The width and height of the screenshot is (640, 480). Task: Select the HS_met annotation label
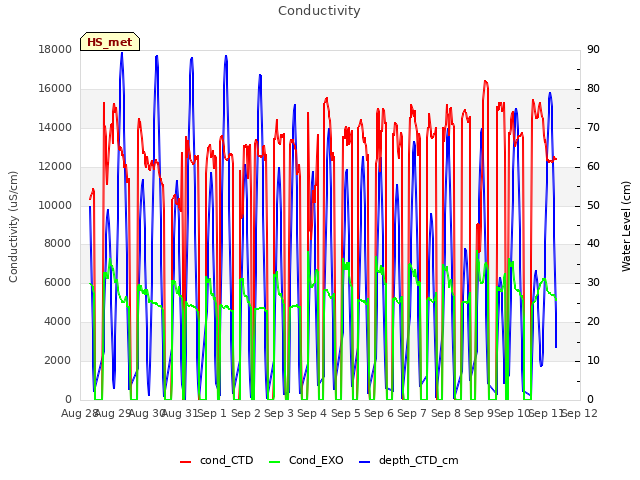[110, 42]
